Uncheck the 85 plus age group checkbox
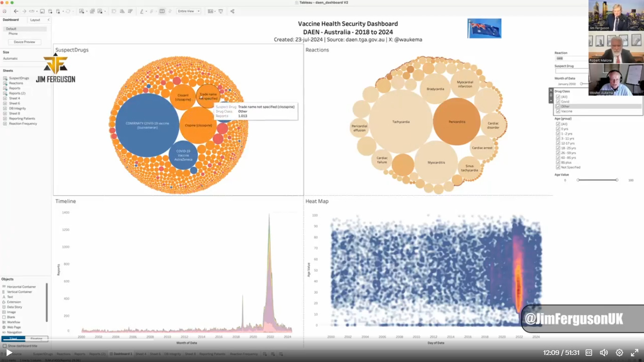The image size is (644, 362). (558, 163)
